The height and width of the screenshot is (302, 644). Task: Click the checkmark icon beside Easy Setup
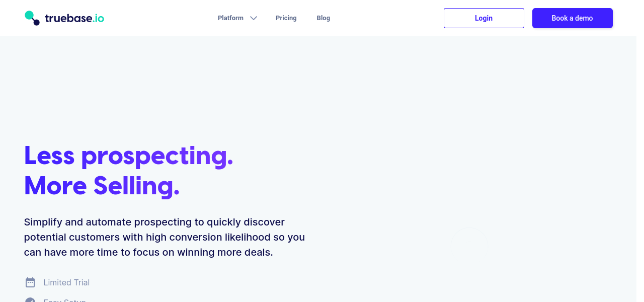point(30,300)
